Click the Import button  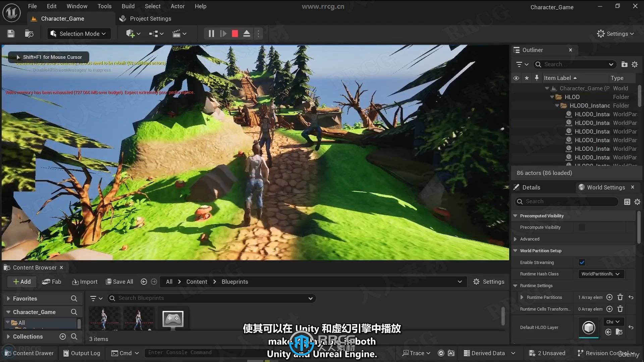coord(85,282)
